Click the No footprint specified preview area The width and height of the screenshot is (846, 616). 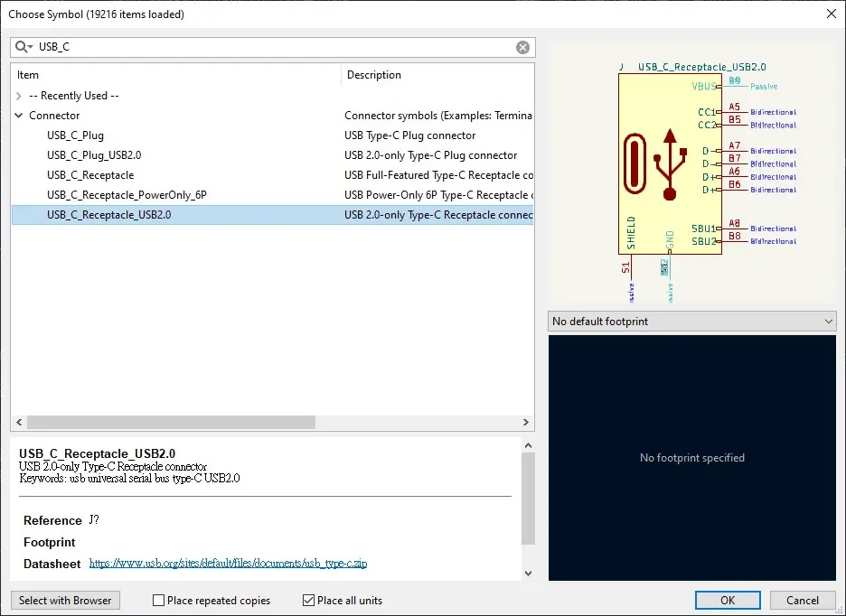[692, 458]
